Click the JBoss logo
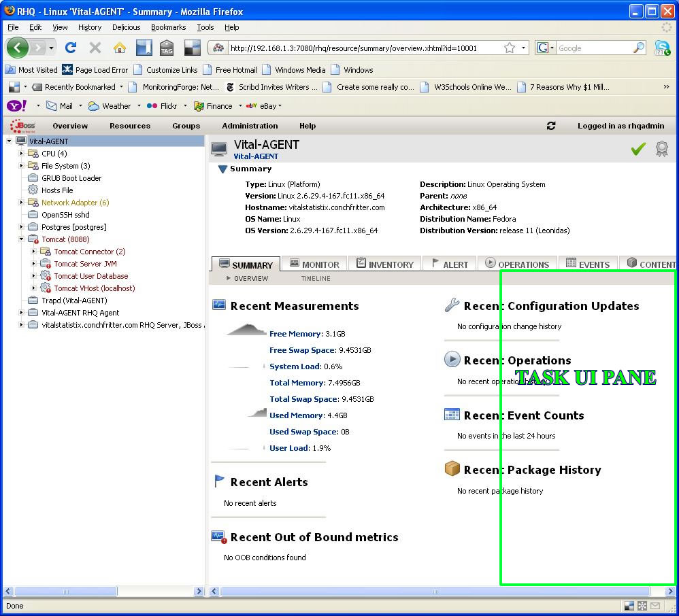The height and width of the screenshot is (616, 679). coord(23,126)
